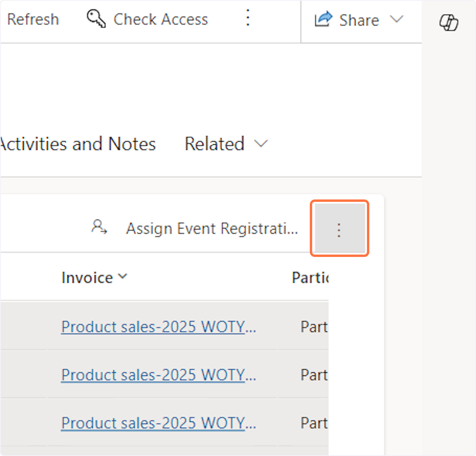Click the Refresh command
The width and height of the screenshot is (476, 456).
pos(33,19)
